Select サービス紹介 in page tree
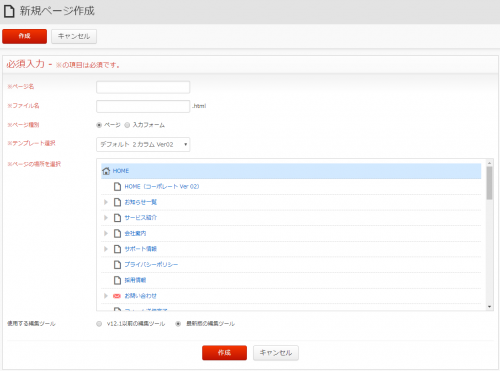 click(140, 218)
